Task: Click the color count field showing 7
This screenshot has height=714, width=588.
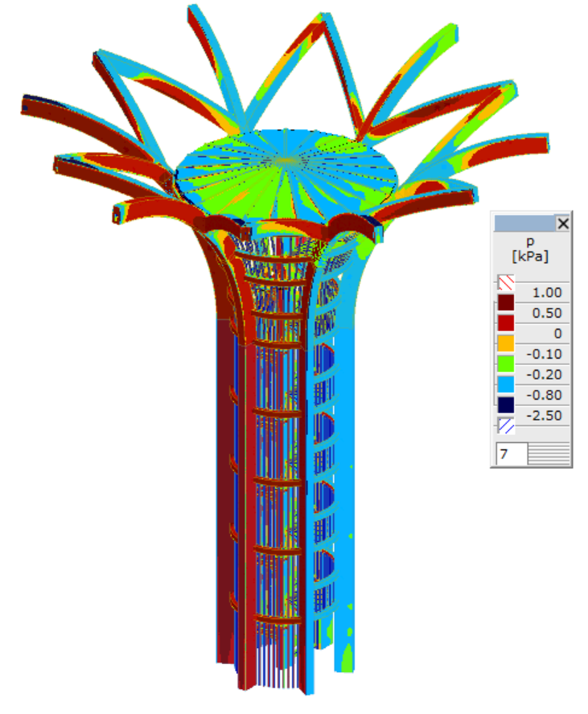Action: tap(512, 453)
